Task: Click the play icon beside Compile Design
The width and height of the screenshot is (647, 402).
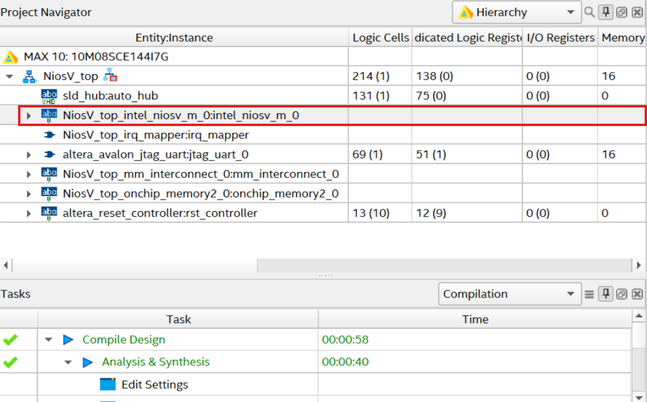Action: [69, 340]
